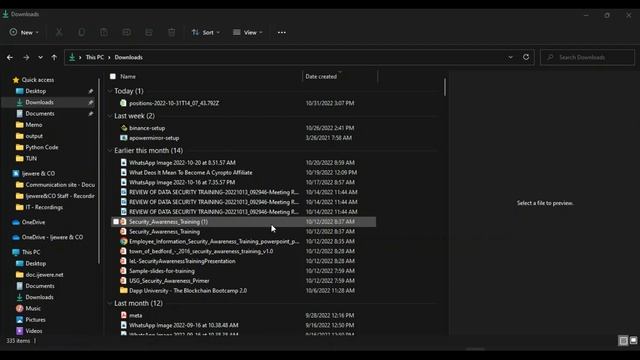Viewport: 640px width, 360px height.
Task: Select Employee_Information_Security_Awareness_Training file
Action: point(214,242)
